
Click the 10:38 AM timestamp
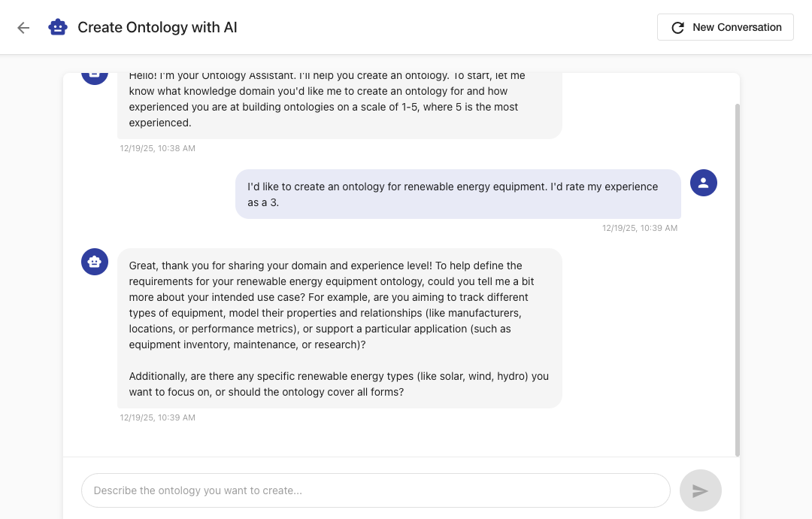(x=157, y=148)
